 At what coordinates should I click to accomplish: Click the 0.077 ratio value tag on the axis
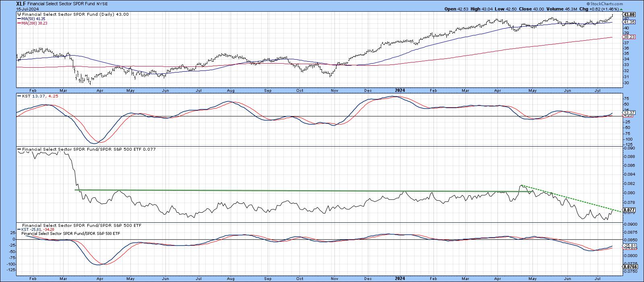pos(629,210)
